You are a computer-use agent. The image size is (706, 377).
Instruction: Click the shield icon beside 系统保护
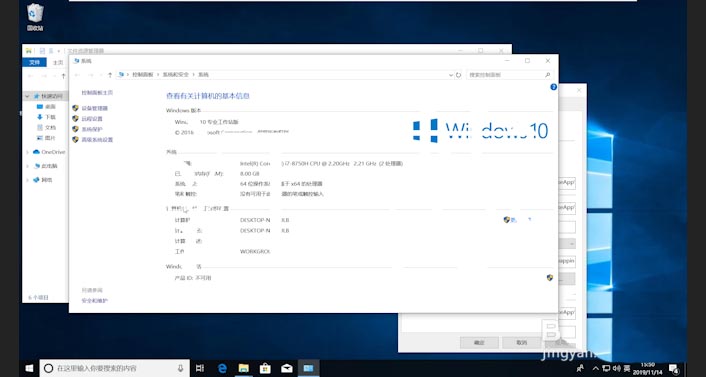[75, 129]
